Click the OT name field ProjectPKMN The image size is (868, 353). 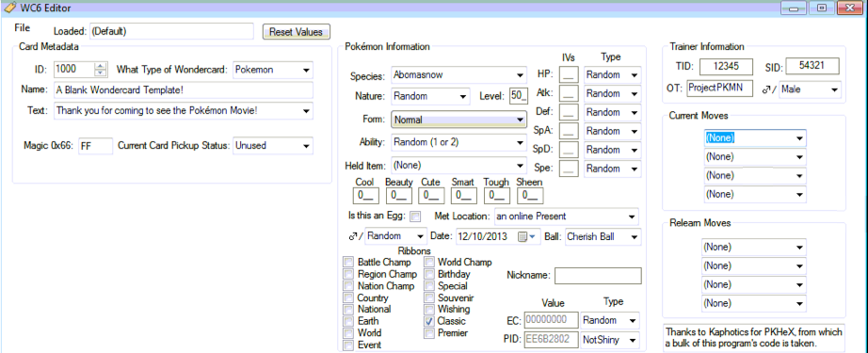coord(719,88)
